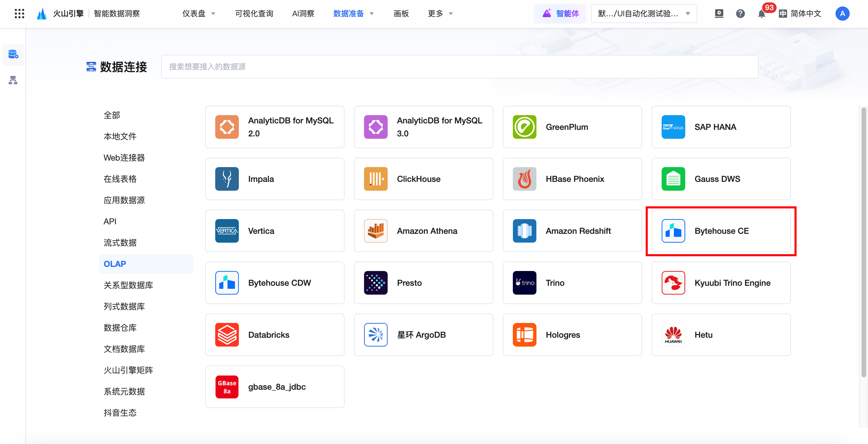Switch language via 简体中文 selector
This screenshot has height=444, width=868.
point(800,14)
